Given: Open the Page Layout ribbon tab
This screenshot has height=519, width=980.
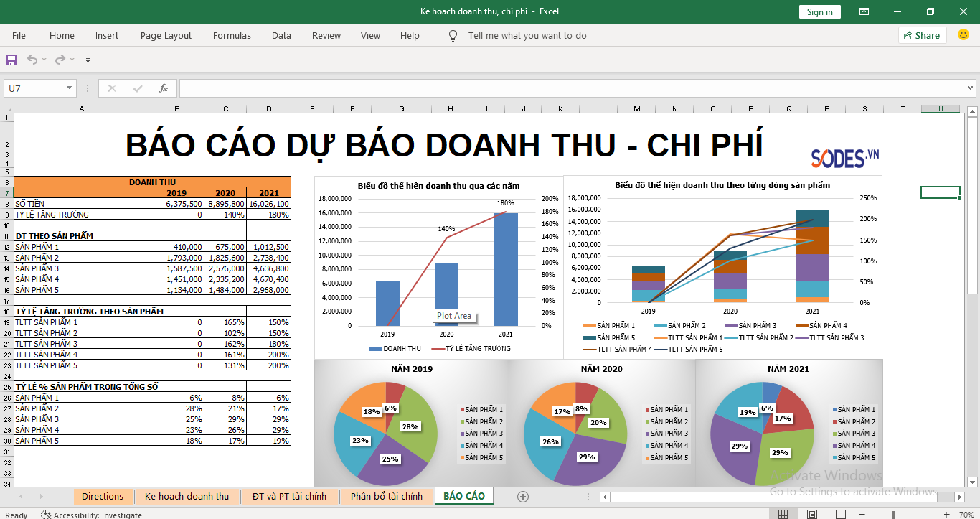Looking at the screenshot, I should [166, 35].
